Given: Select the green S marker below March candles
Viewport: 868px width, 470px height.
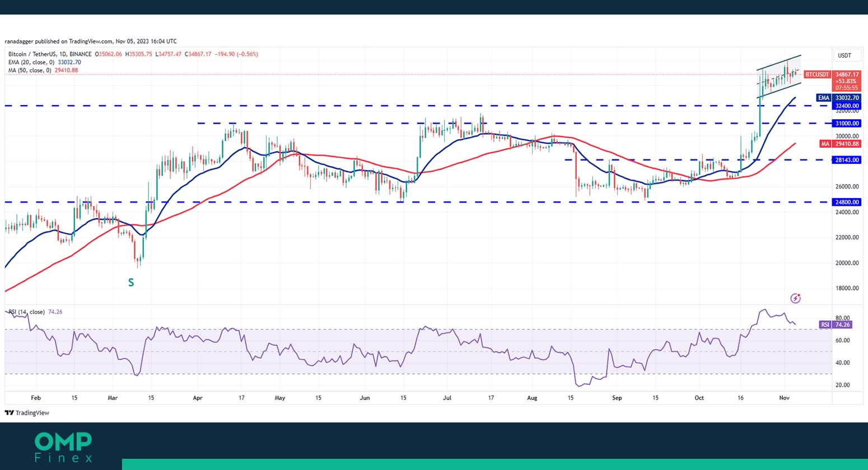Looking at the screenshot, I should click(131, 283).
